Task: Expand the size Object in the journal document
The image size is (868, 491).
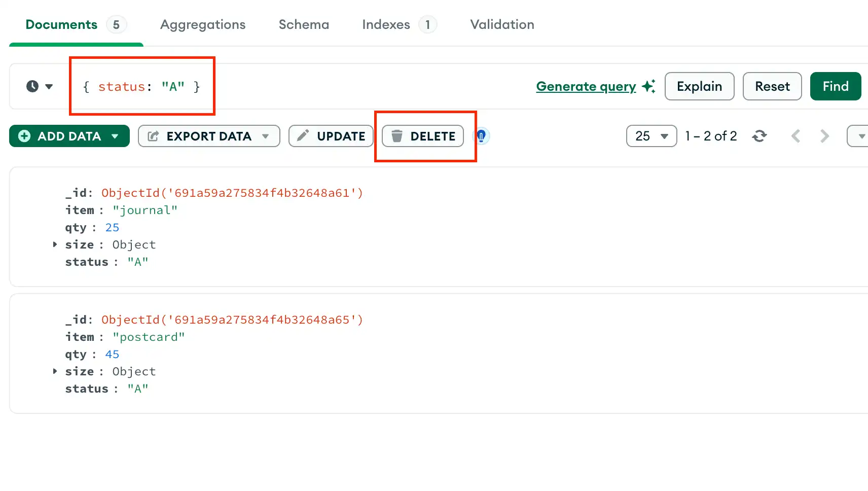Action: [55, 244]
